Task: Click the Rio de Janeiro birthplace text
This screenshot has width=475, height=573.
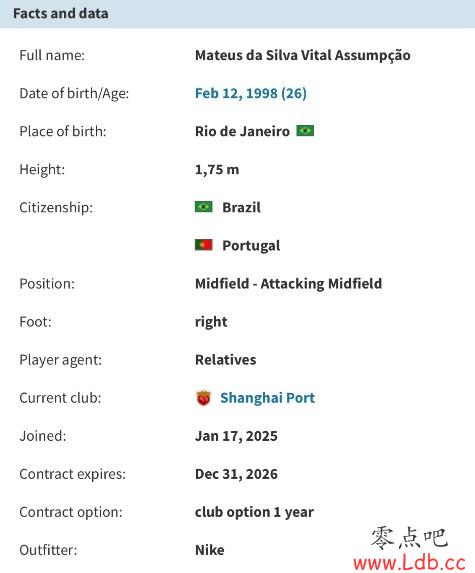Action: click(x=242, y=131)
